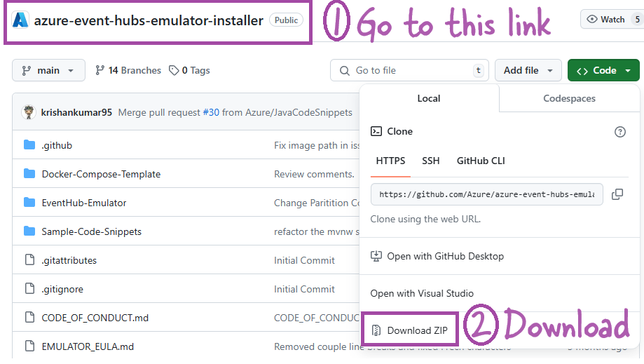Click the file icon beside CODE_OF_CONDUCT.md
The width and height of the screenshot is (644, 364).
pyautogui.click(x=29, y=317)
